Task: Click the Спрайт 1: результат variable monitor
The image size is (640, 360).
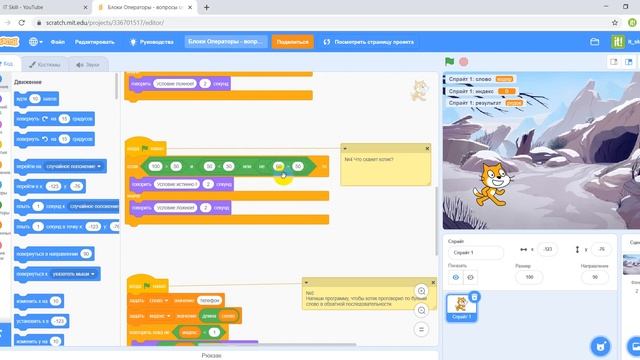Action: tap(485, 103)
